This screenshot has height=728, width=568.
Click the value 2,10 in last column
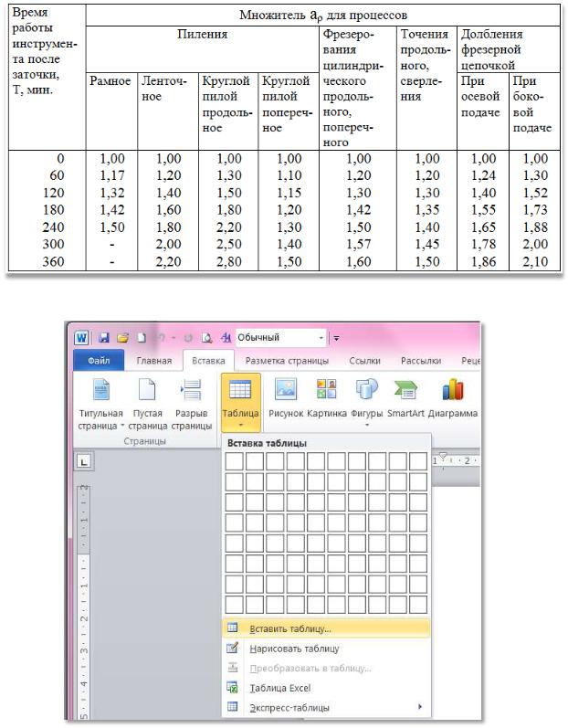coord(535,261)
